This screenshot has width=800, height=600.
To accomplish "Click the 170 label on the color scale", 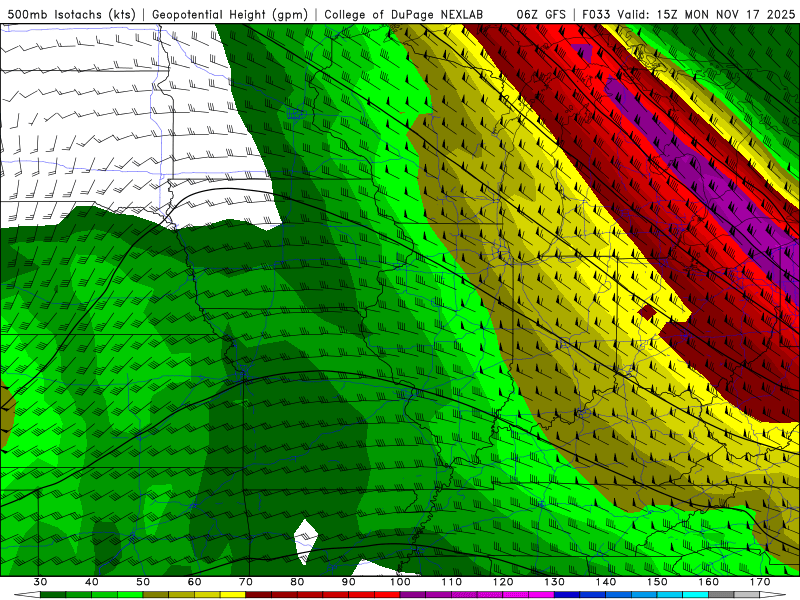I will (x=760, y=582).
